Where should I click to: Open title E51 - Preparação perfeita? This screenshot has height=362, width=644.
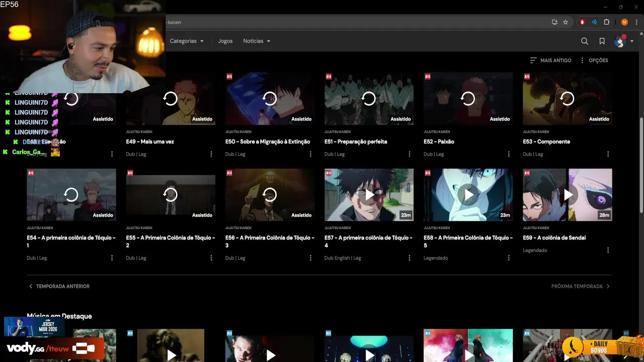pos(356,142)
